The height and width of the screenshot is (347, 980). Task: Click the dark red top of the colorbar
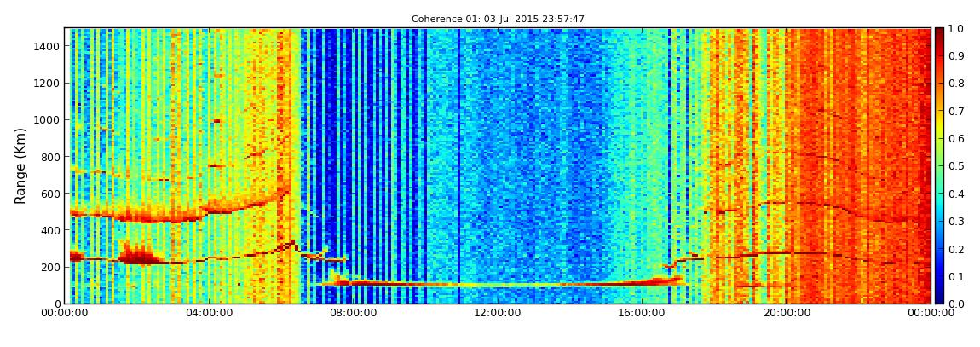point(939,34)
